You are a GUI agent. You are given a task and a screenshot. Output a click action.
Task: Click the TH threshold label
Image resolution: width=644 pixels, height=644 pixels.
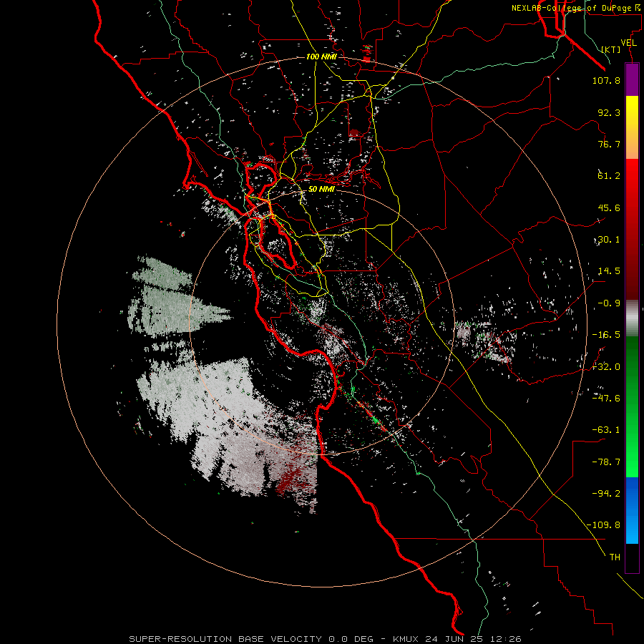[615, 557]
